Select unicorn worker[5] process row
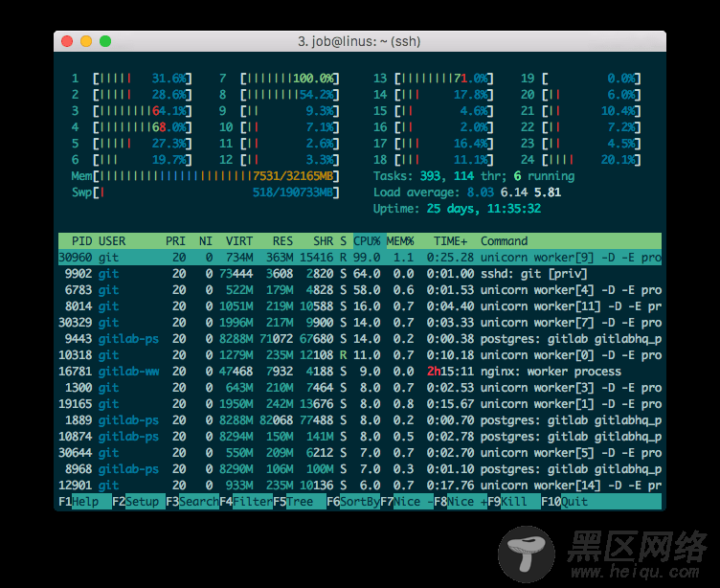The image size is (720, 588). tap(360, 452)
